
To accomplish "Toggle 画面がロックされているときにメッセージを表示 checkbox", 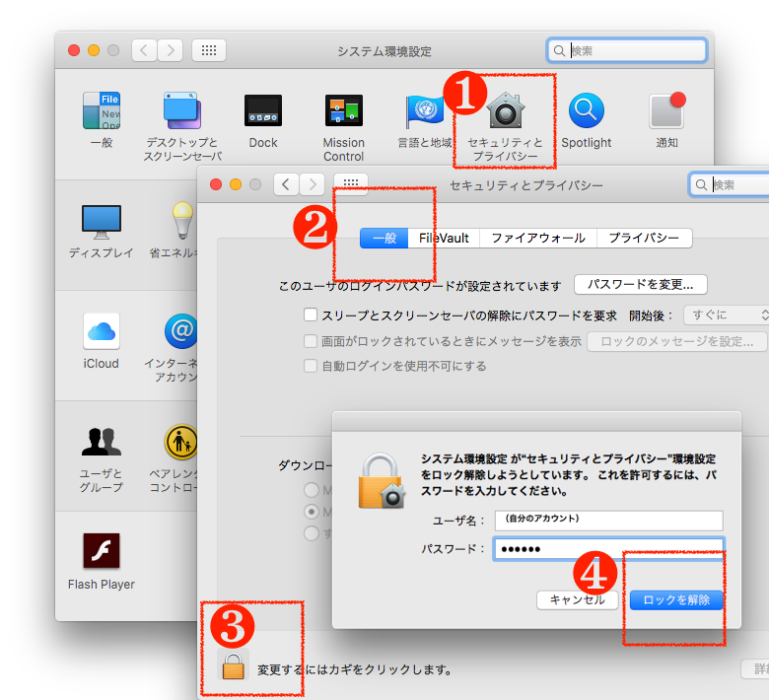I will 311,341.
